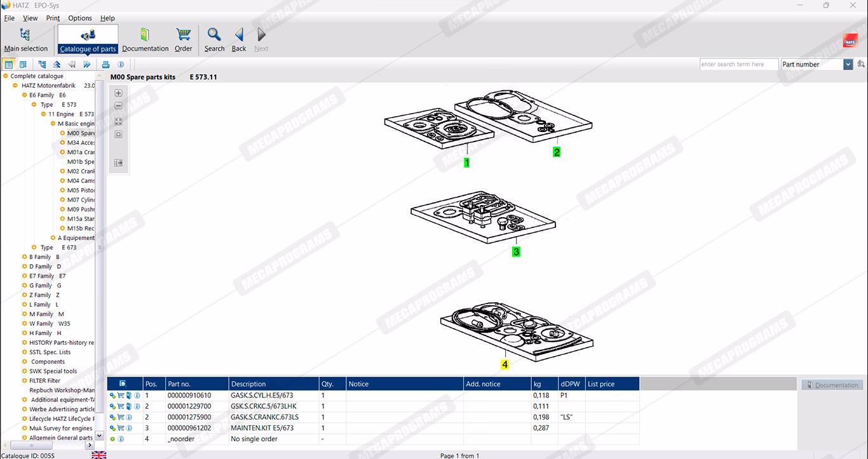Collapse the E6 Family tree node

pos(25,95)
